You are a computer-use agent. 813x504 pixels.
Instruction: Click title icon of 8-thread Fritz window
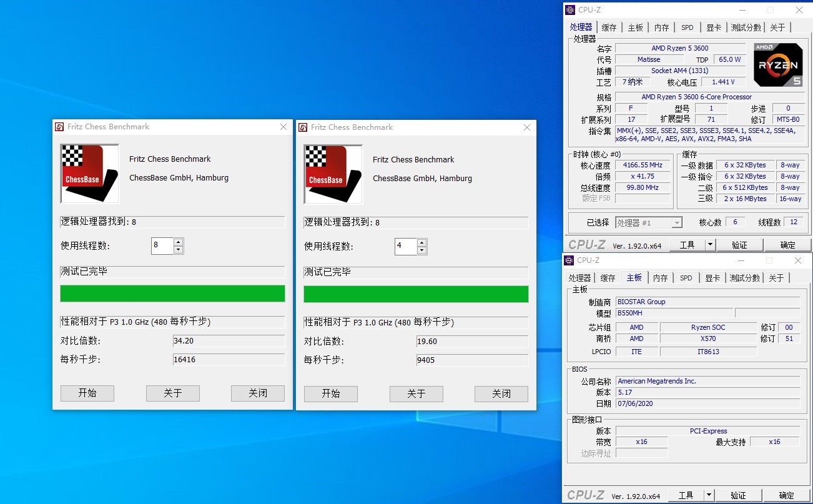pos(59,127)
